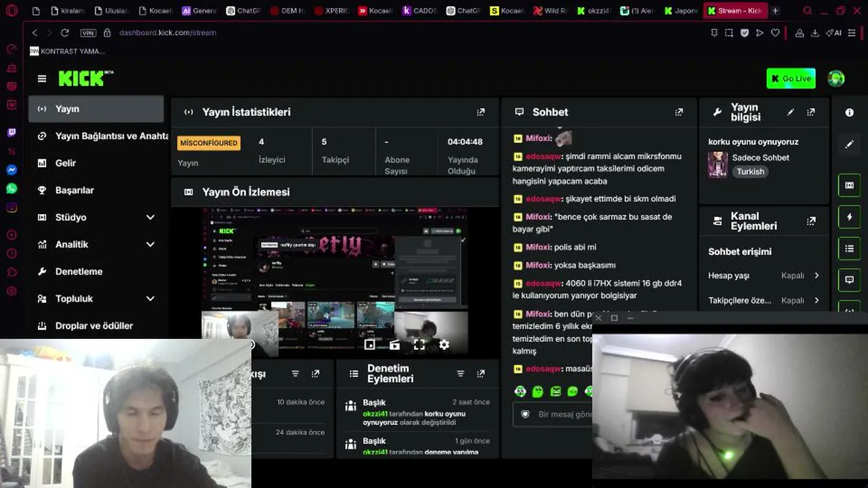Pop out the Yayın İstatistikleri panel
The width and height of the screenshot is (868, 488).
pyautogui.click(x=481, y=112)
